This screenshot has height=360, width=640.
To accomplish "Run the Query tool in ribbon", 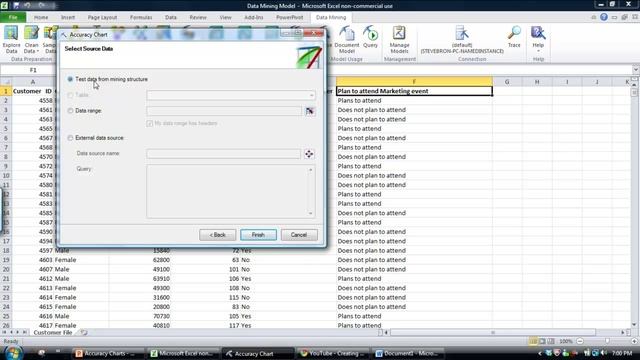I will click(370, 37).
